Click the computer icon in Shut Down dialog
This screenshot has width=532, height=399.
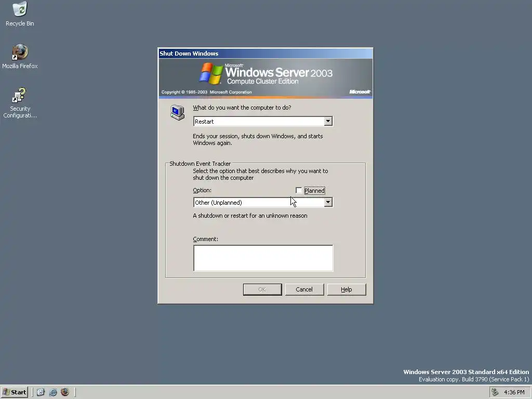tap(177, 112)
